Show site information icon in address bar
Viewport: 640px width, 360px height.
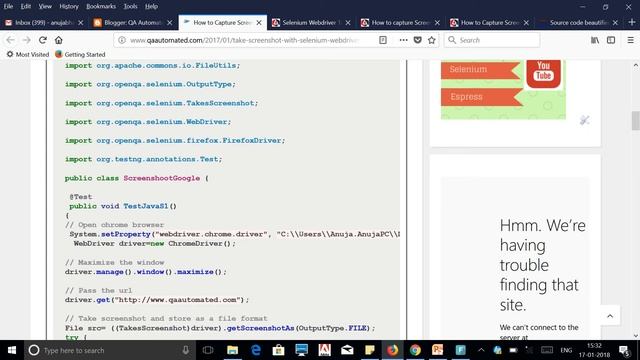122,40
